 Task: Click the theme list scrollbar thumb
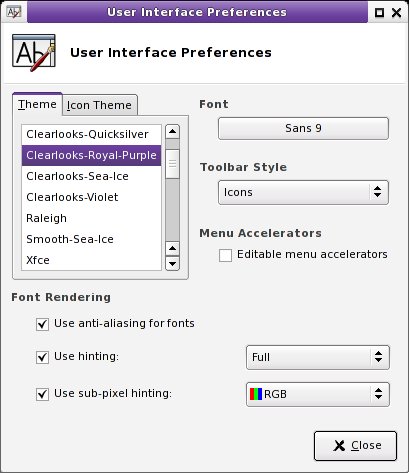click(172, 164)
